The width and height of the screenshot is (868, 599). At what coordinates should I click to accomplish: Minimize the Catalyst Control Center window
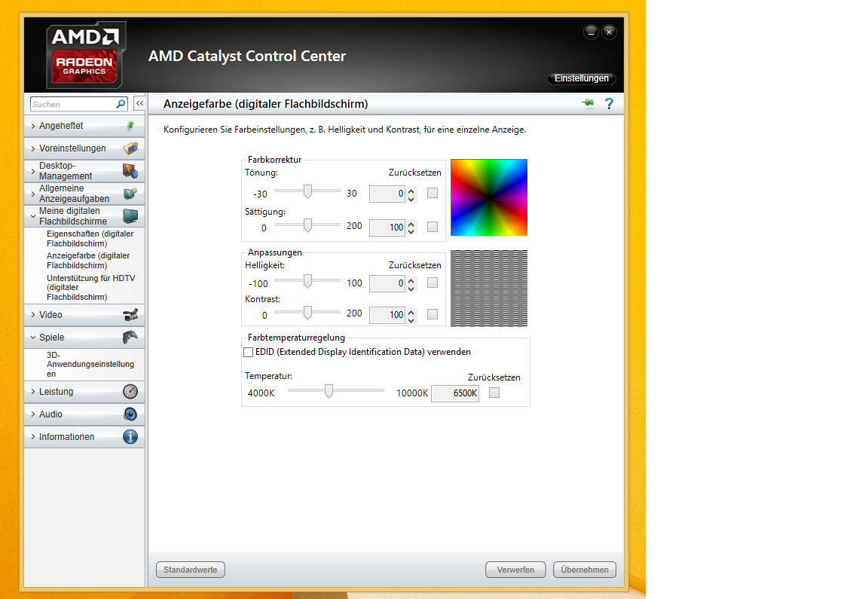(591, 32)
